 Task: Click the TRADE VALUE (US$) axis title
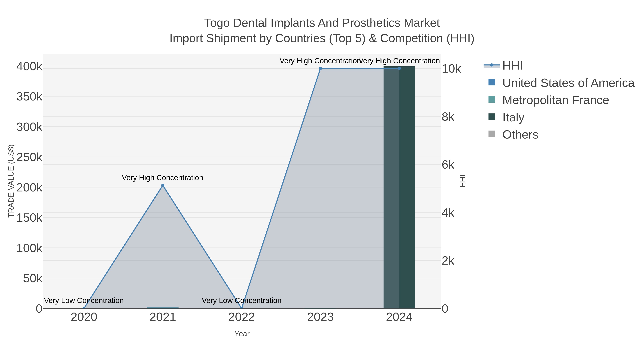coord(11,181)
